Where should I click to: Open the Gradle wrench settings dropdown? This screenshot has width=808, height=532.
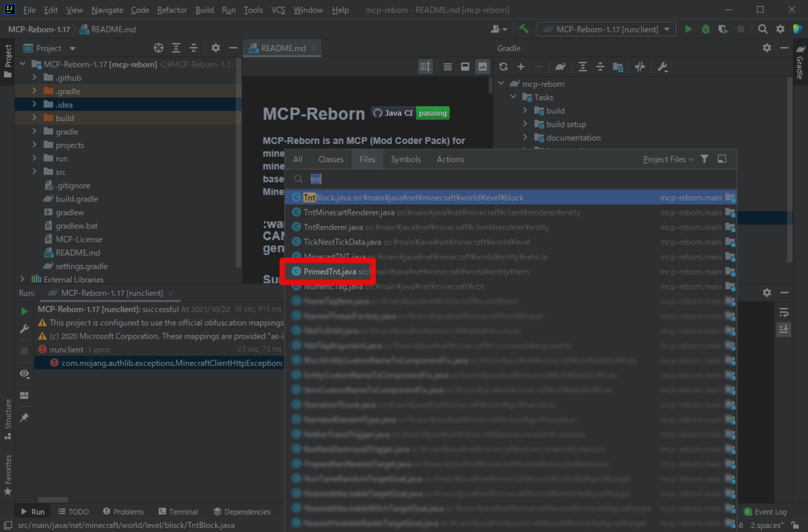663,67
